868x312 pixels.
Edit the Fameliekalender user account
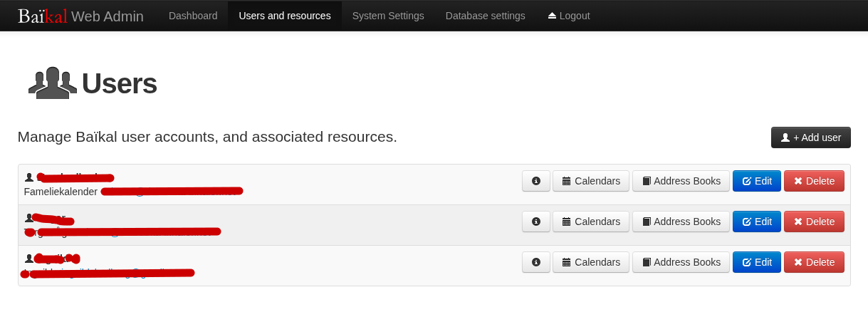(x=756, y=181)
